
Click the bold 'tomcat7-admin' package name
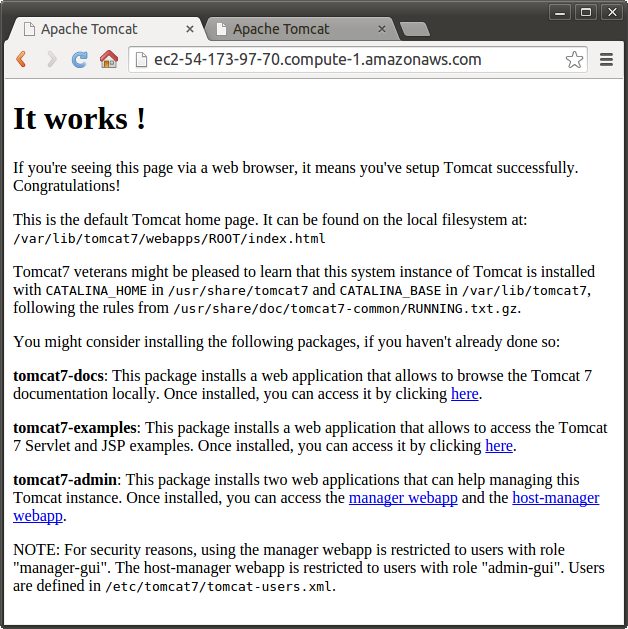tap(65, 480)
